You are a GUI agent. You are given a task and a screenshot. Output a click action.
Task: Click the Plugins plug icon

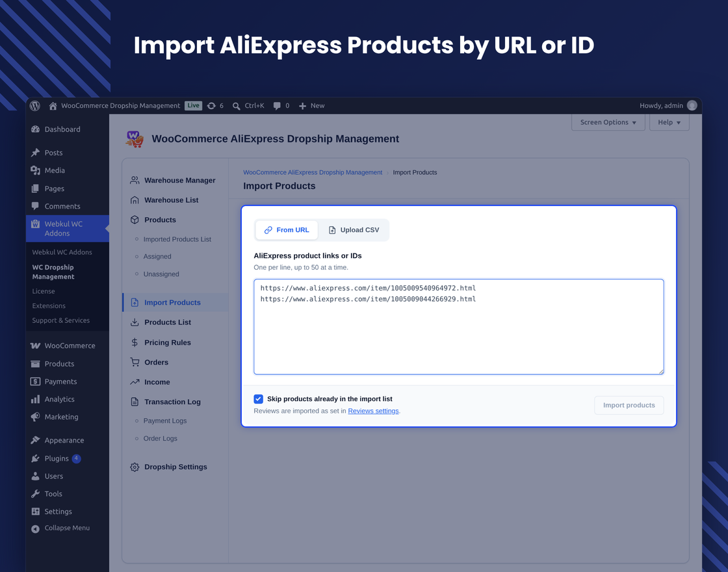click(x=35, y=458)
